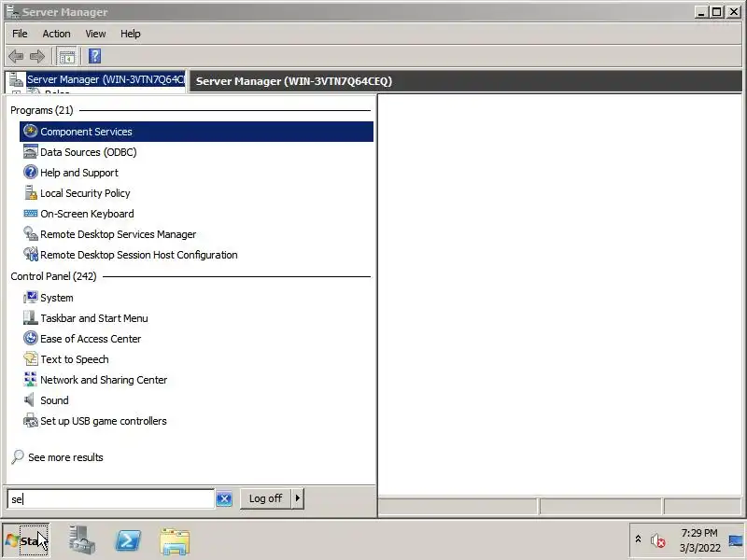The height and width of the screenshot is (560, 747).
Task: Click the Programs (21) group header
Action: point(42,110)
